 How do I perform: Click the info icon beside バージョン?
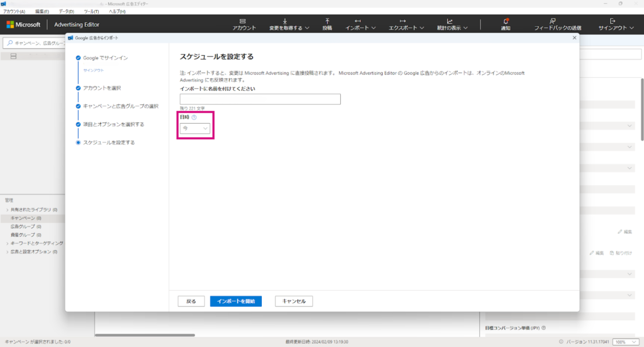(x=561, y=342)
